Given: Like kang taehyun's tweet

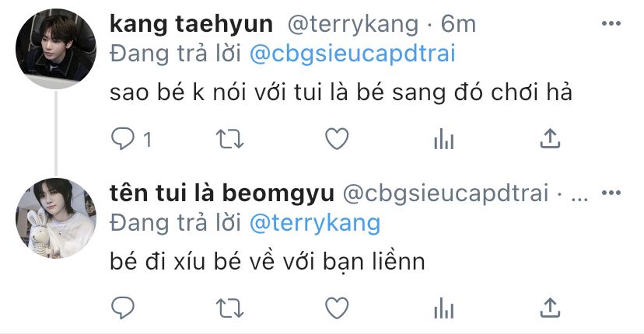Looking at the screenshot, I should 337,139.
